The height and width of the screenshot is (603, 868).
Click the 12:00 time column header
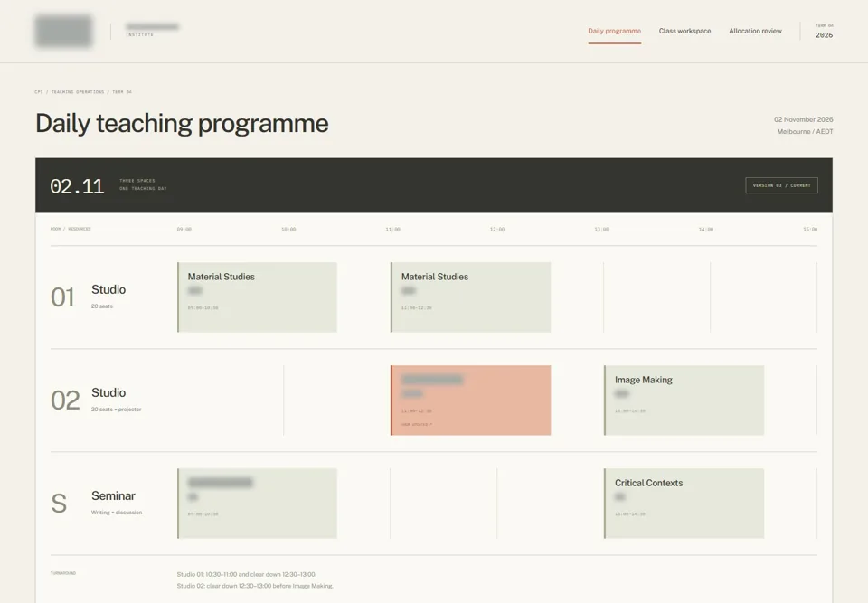click(497, 230)
